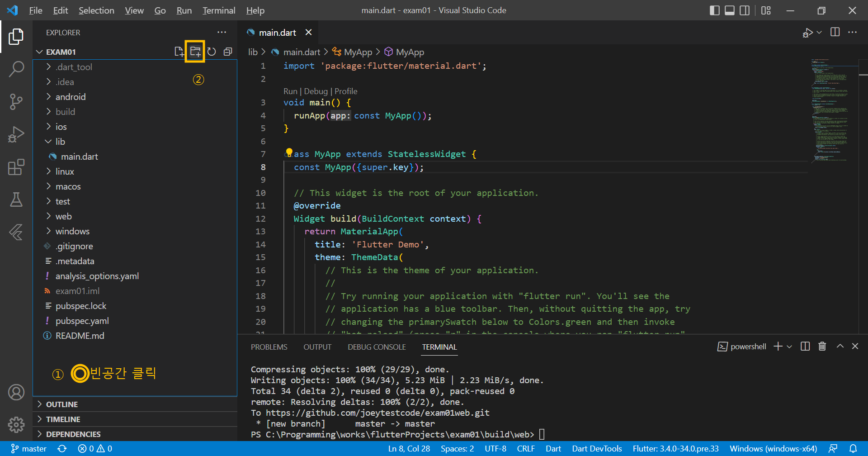Click the Run code lens above main

(x=290, y=91)
